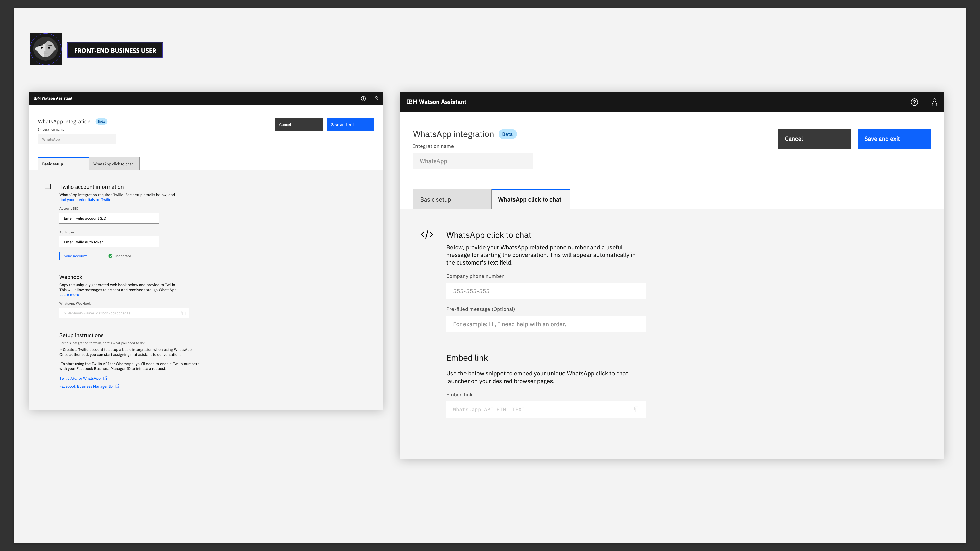Click external link icon next to Facebook Business Manager ID

[117, 386]
